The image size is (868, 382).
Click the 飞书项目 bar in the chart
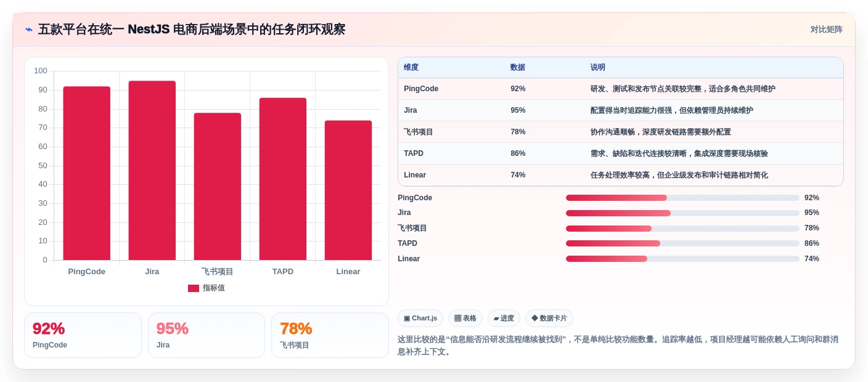(218, 186)
